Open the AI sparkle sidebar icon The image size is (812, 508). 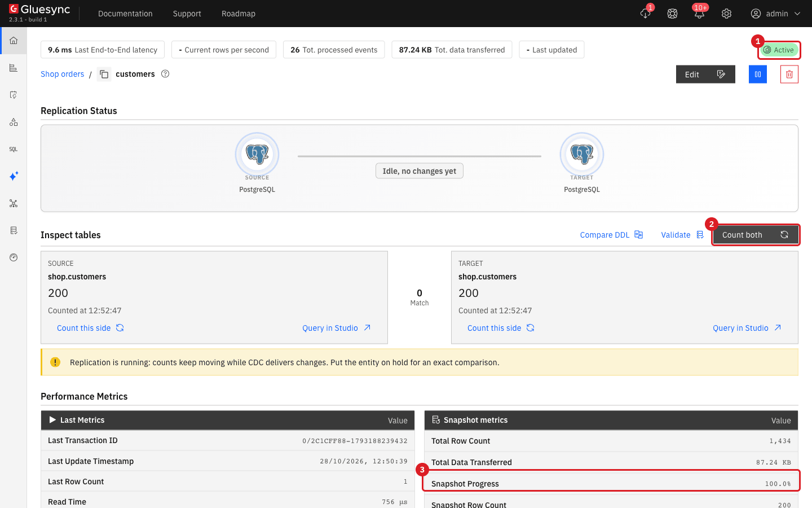(14, 176)
